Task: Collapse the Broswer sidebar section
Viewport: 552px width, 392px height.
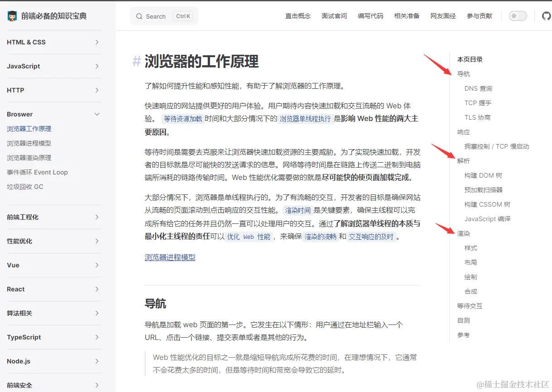Action: tap(54, 114)
